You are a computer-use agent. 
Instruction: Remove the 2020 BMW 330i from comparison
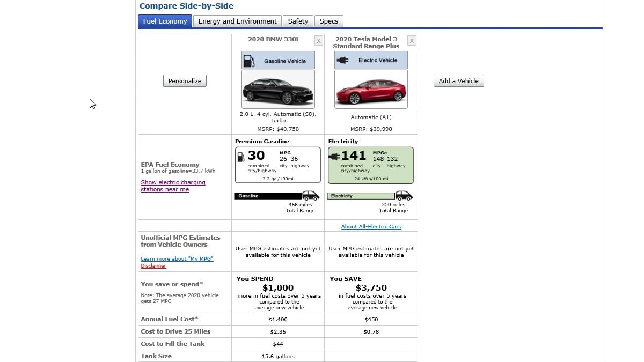pos(319,41)
